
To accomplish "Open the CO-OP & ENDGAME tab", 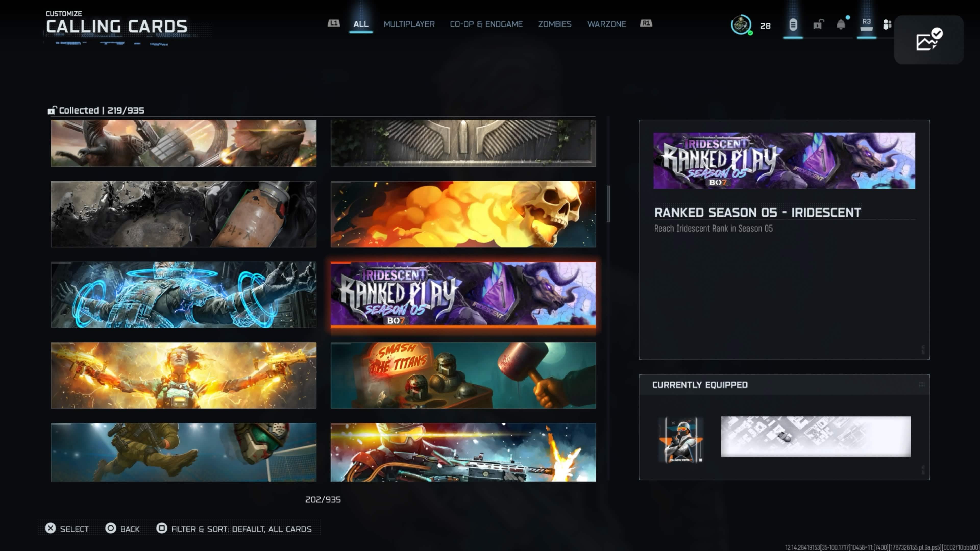I will (486, 24).
